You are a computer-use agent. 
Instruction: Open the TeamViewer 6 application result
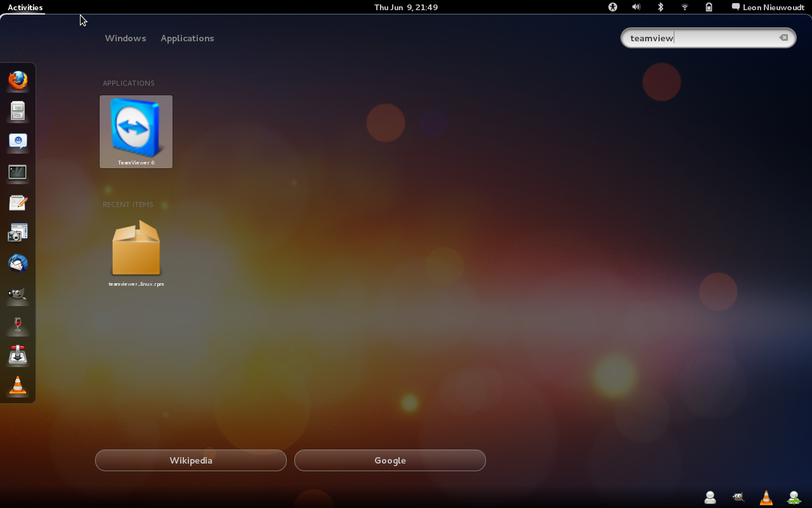point(136,132)
